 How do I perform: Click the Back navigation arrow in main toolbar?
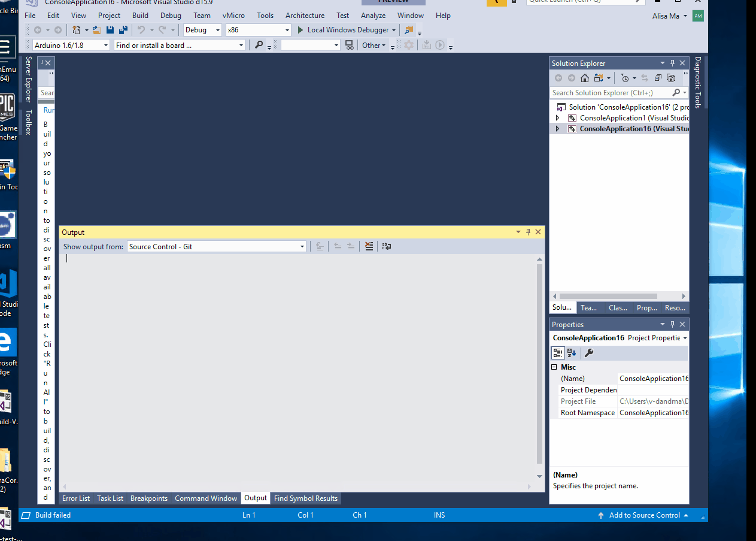coord(38,30)
